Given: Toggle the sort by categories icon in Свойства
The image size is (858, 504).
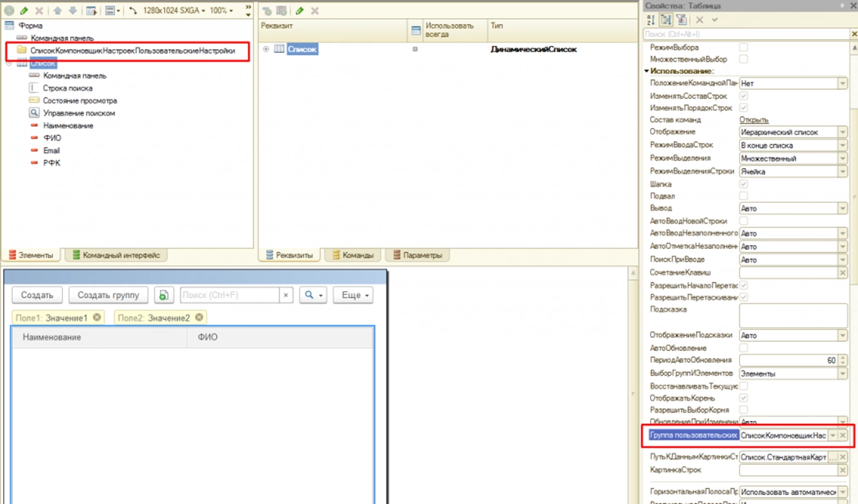Looking at the screenshot, I should coord(666,20).
